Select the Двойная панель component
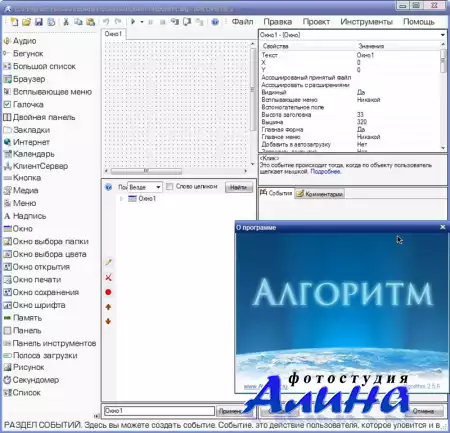This screenshot has height=433, width=450. 39,117
